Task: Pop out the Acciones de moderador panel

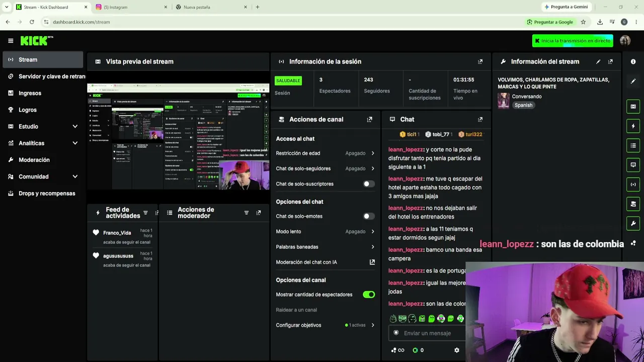Action: (258, 213)
